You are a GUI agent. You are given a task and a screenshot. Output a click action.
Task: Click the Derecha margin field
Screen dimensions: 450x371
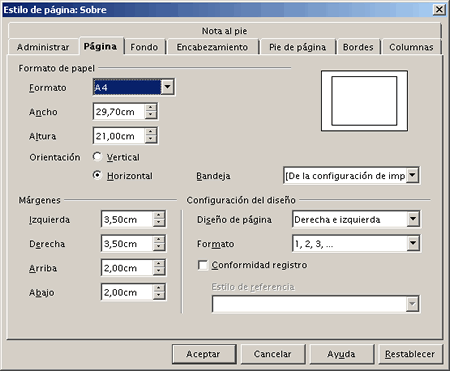(127, 244)
